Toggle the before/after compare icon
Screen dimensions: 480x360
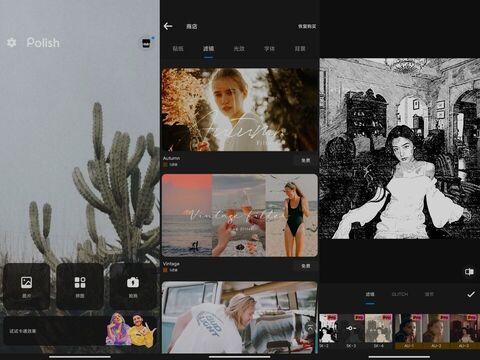(x=469, y=272)
